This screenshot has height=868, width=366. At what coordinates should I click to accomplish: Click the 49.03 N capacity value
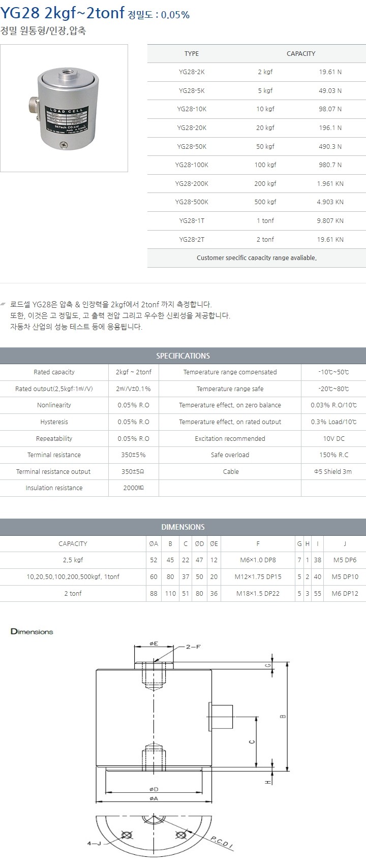coord(330,90)
